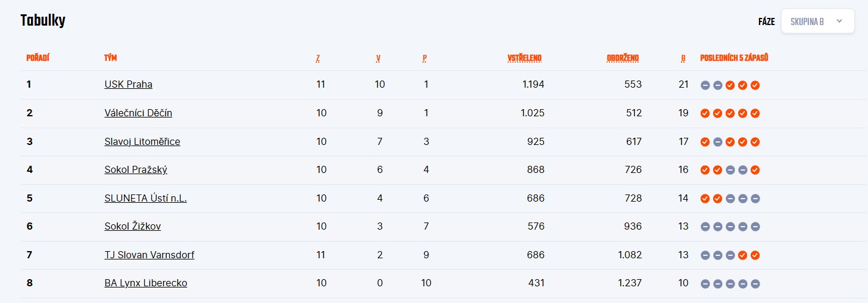
Task: Click last loss icon for BA Lynx Liberecko
Action: coord(755,284)
